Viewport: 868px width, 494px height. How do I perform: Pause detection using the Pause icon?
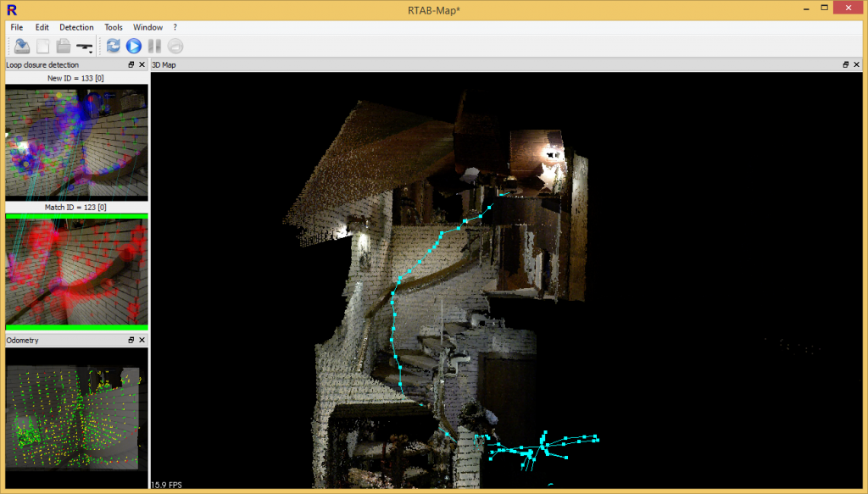[x=153, y=46]
